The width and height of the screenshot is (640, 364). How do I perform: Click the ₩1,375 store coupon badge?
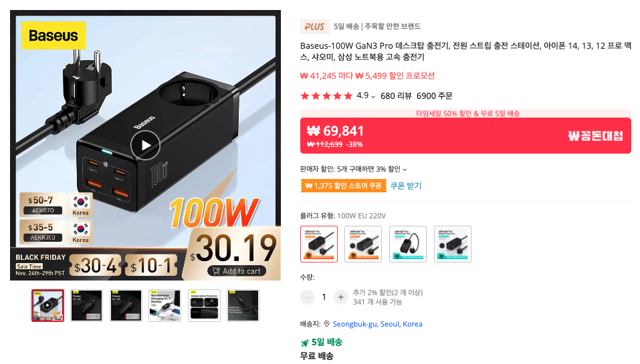(343, 186)
